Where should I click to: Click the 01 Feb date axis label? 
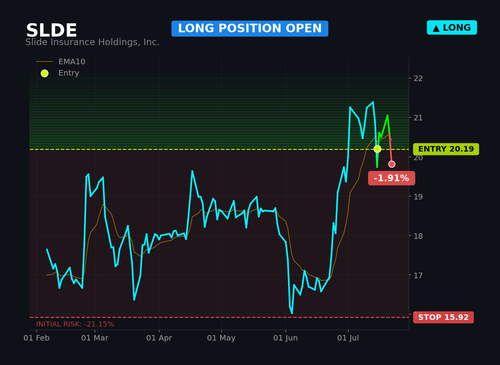pos(36,338)
